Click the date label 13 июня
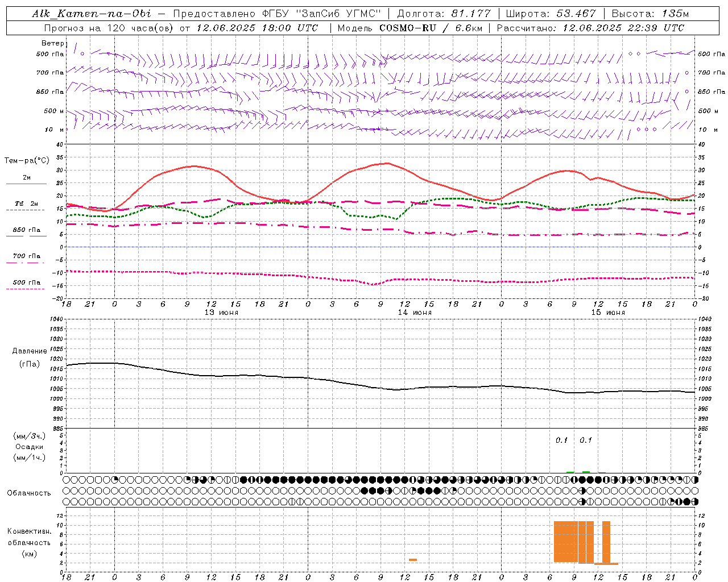The height and width of the screenshot is (582, 728). point(221,313)
